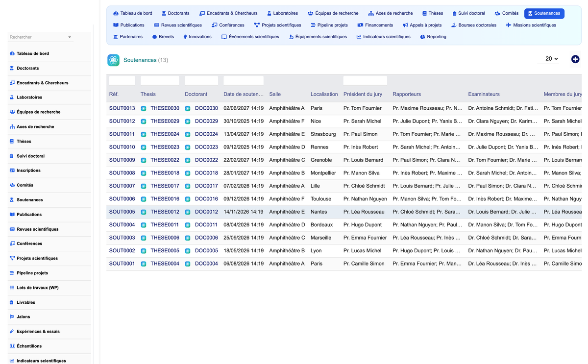Open record SOUT0013
Viewport: 588px width, 364px height.
[122, 108]
